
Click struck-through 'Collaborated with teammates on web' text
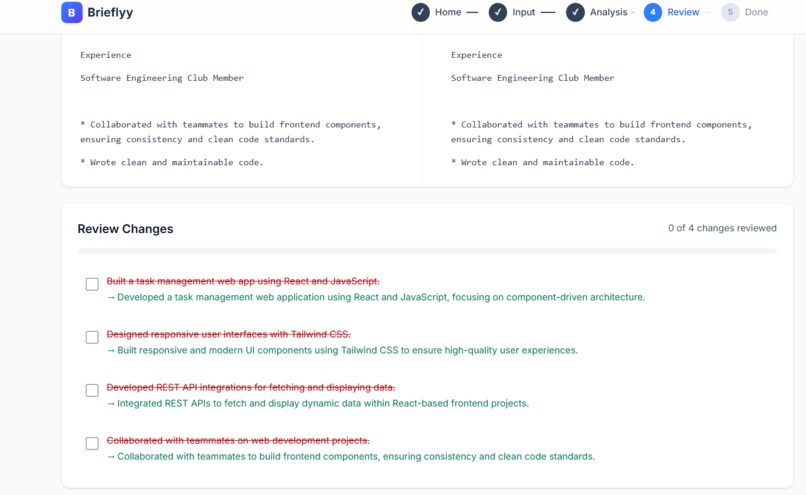pos(238,440)
